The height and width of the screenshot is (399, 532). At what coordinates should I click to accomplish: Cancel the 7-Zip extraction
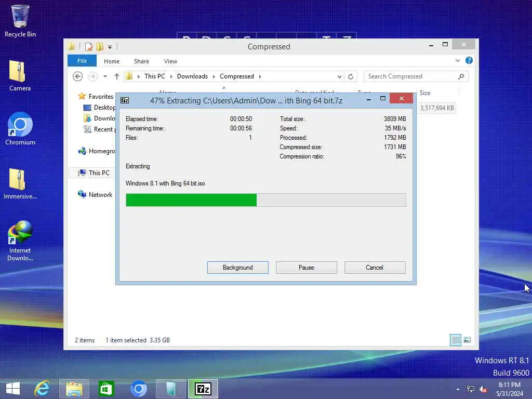(x=375, y=268)
